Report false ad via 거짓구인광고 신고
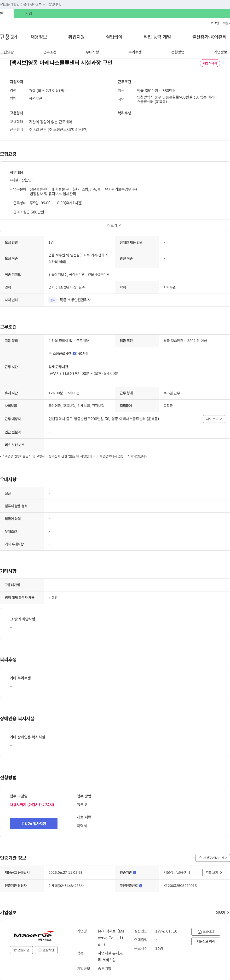 coord(213,858)
